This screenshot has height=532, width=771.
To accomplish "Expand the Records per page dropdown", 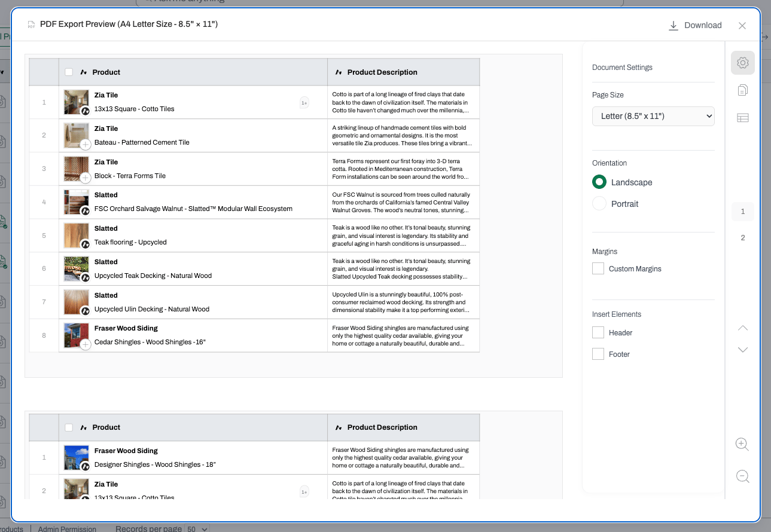I will click(197, 529).
